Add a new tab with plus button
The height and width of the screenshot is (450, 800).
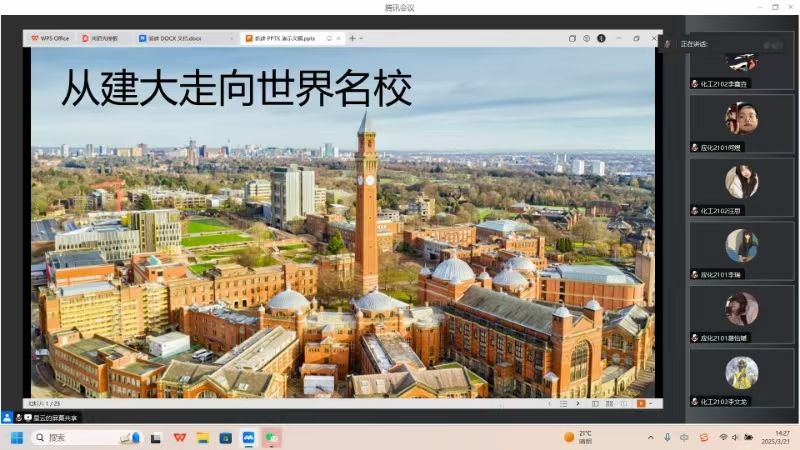coord(351,38)
